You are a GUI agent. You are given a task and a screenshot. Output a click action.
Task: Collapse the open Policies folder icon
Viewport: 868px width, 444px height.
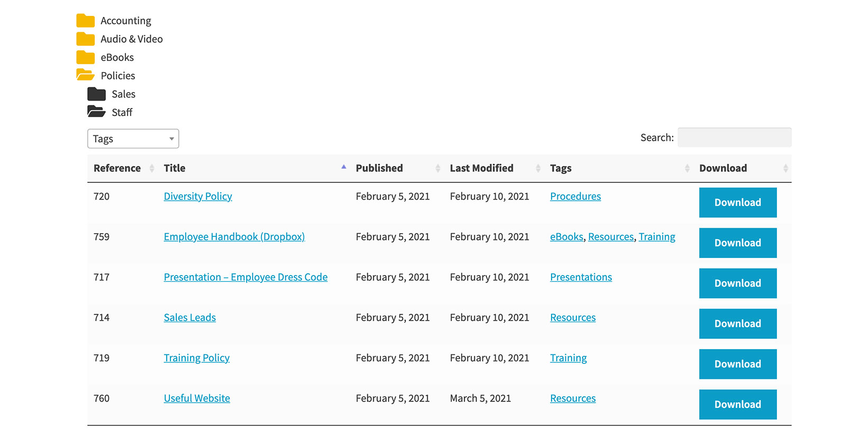click(85, 75)
